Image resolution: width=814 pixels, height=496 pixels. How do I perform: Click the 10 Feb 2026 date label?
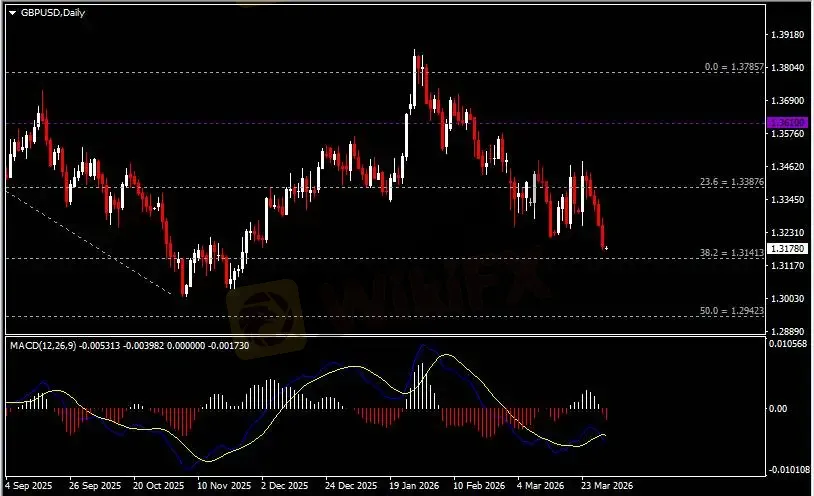pos(479,486)
